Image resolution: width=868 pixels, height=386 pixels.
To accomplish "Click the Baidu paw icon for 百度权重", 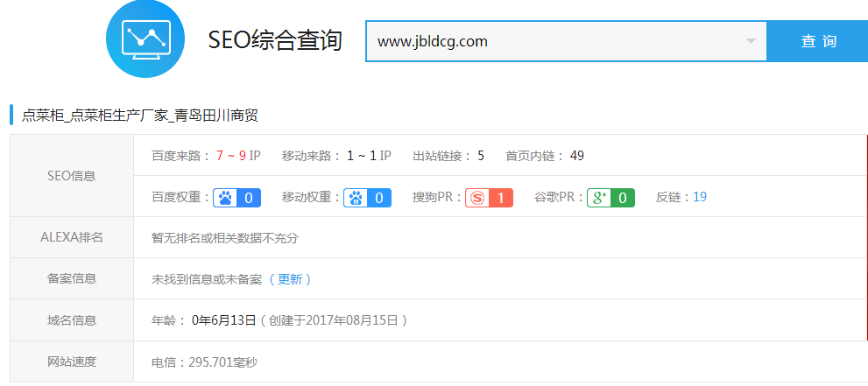I will pyautogui.click(x=225, y=198).
